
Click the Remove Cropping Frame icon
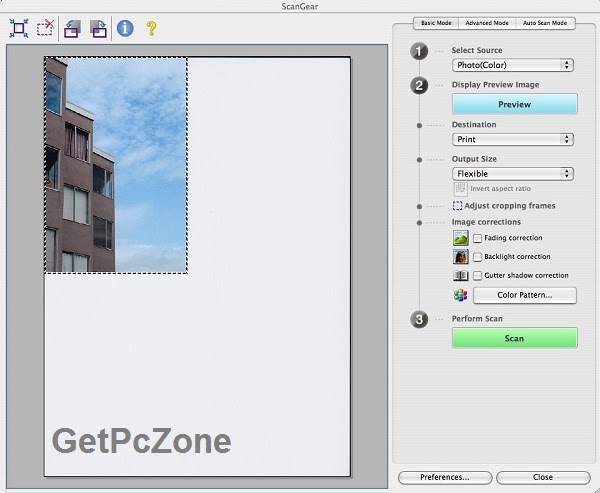45,28
